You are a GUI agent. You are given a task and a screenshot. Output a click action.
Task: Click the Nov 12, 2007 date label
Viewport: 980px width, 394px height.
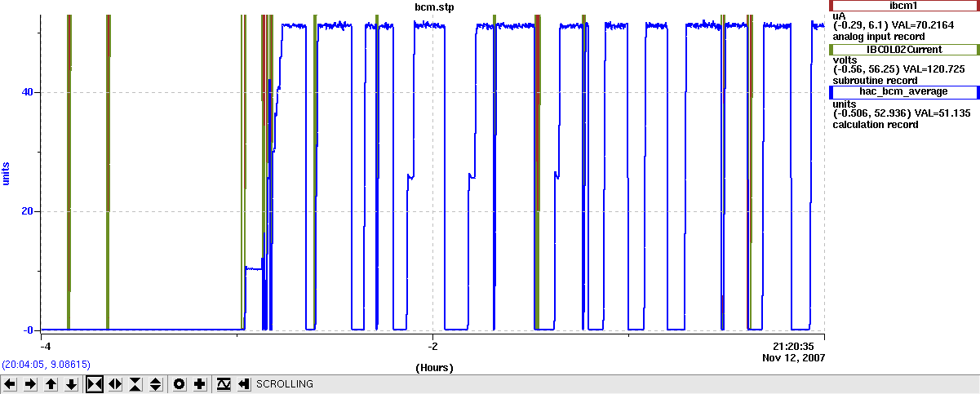click(794, 357)
